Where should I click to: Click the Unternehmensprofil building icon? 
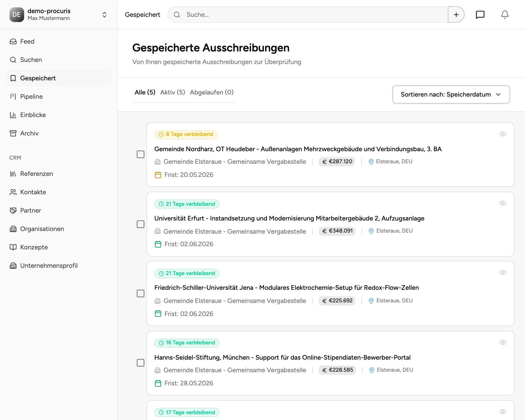coord(13,266)
